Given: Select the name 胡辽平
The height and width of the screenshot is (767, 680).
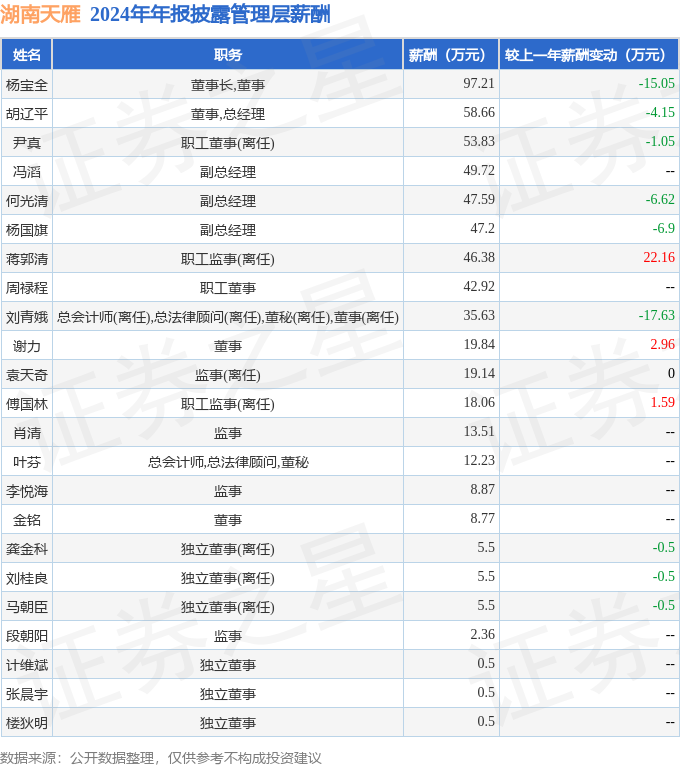Looking at the screenshot, I should pos(26,114).
